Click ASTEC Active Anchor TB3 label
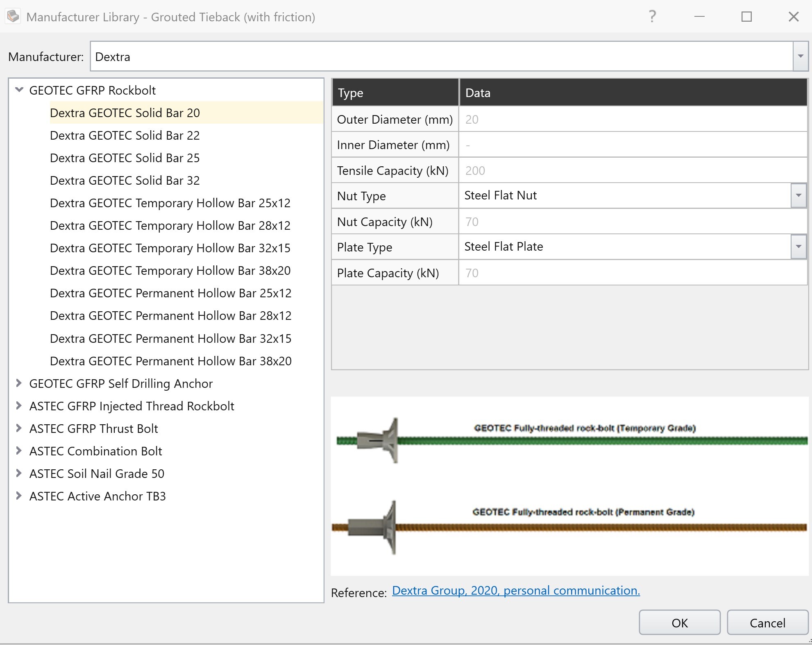812x645 pixels. pos(98,496)
